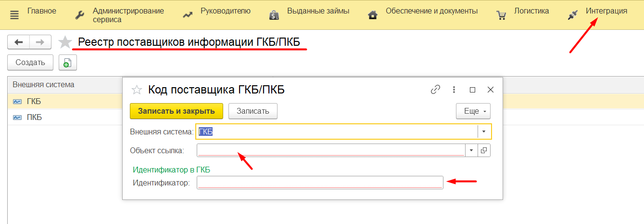Open the Интеграция section
Image resolution: width=644 pixels, height=224 pixels.
(606, 11)
